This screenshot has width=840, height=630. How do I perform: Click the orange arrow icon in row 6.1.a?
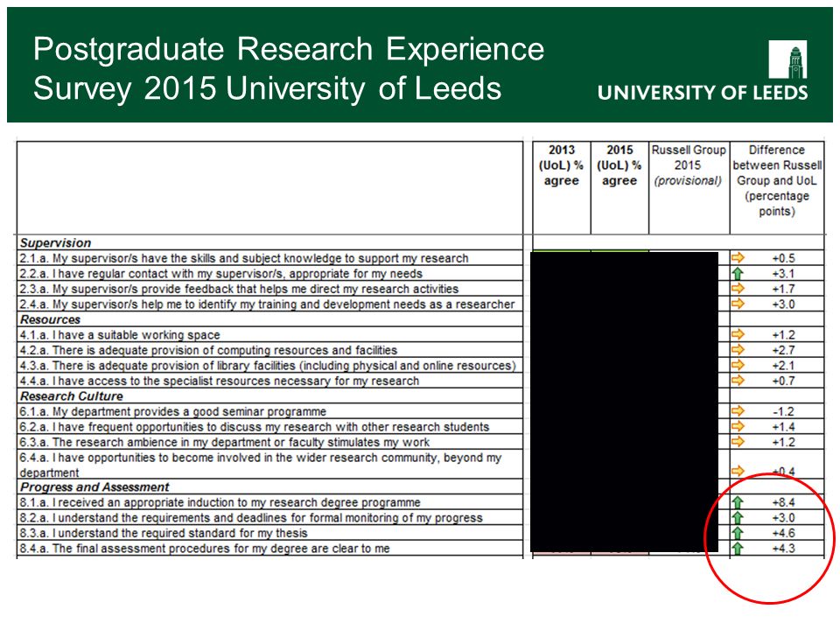pos(738,411)
